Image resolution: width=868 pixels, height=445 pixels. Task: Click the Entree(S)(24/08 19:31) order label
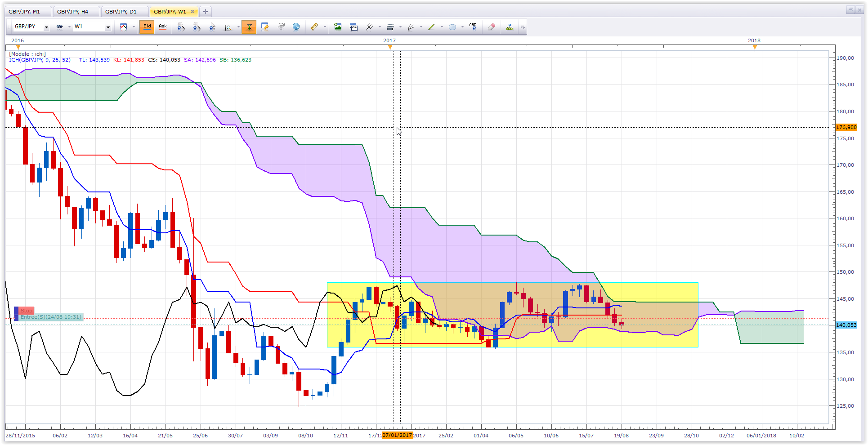tap(51, 317)
